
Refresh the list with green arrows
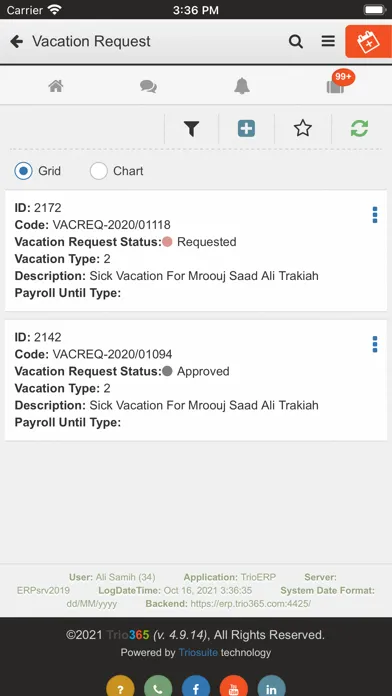[x=359, y=129]
